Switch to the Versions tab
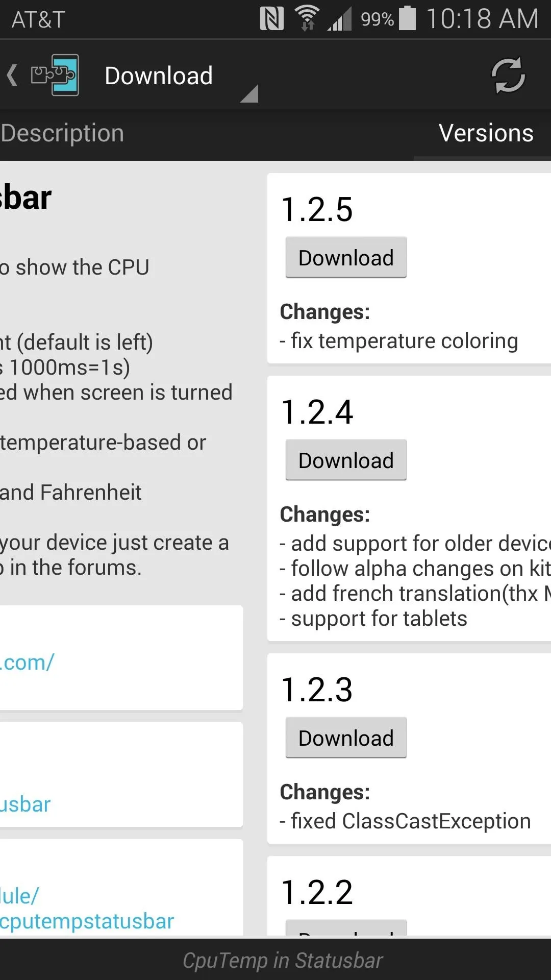The height and width of the screenshot is (980, 551). (x=486, y=133)
